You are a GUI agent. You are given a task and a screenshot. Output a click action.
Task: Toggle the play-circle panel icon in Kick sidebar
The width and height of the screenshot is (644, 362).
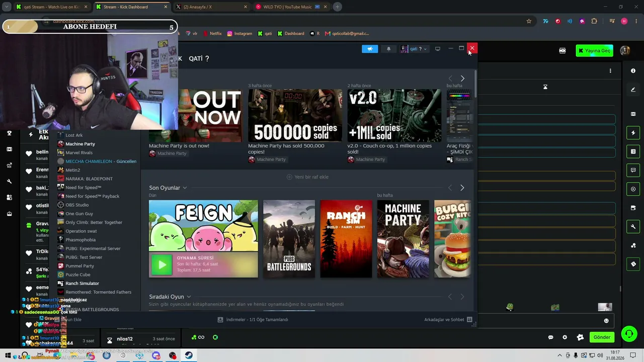click(x=633, y=189)
